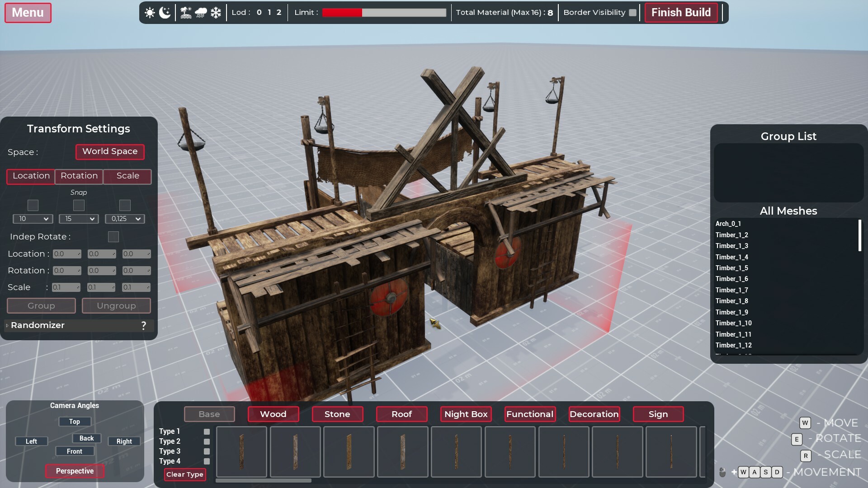The width and height of the screenshot is (868, 488).
Task: Open the location snap value dropdown showing 10
Action: click(x=33, y=219)
